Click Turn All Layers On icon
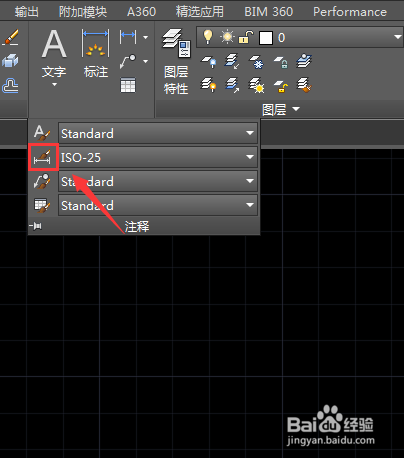 [x=209, y=85]
